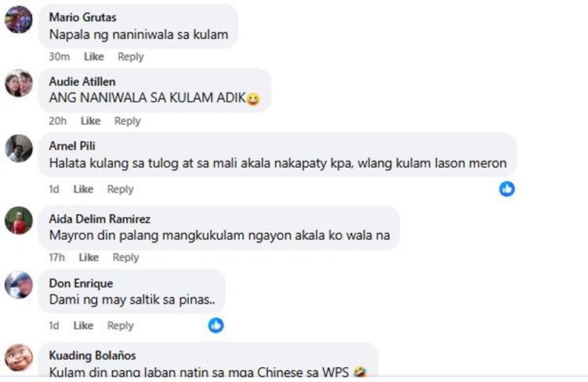
Task: Open 17h timestamp on Aida's comment
Action: coord(56,257)
